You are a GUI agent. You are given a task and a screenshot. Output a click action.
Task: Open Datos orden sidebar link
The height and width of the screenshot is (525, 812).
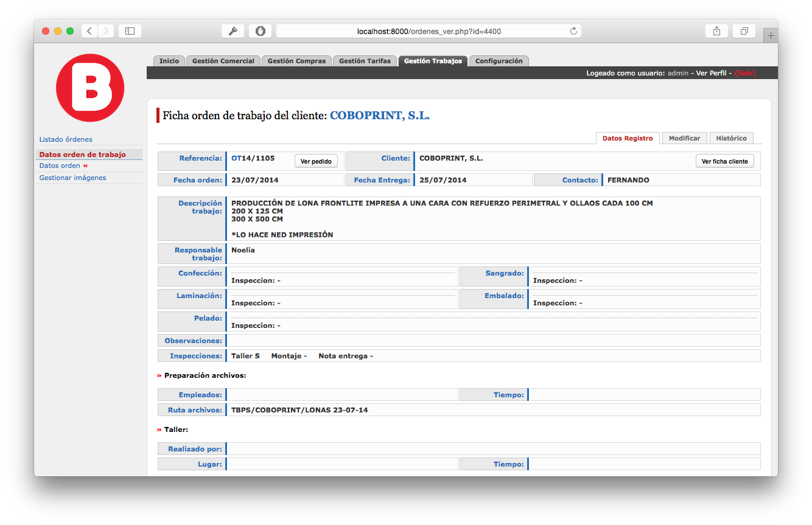(60, 165)
